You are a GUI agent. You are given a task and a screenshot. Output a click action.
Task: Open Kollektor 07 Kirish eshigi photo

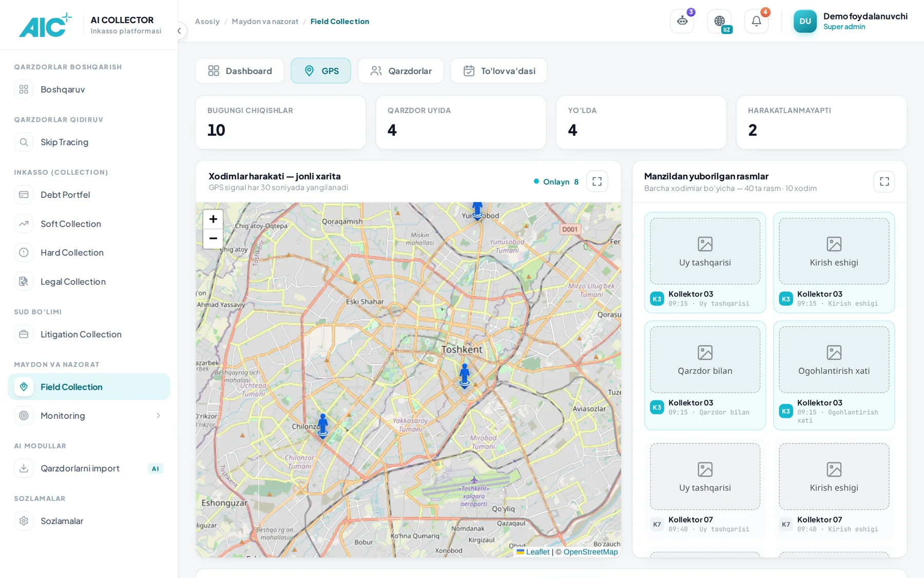pos(834,488)
